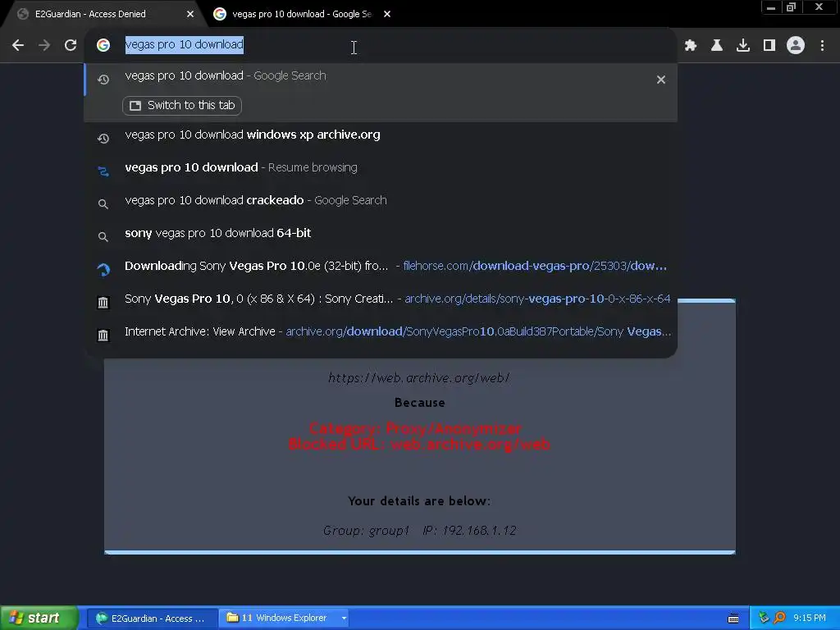Close the vegas pro 10 download tab
The width and height of the screenshot is (840, 630).
(387, 15)
